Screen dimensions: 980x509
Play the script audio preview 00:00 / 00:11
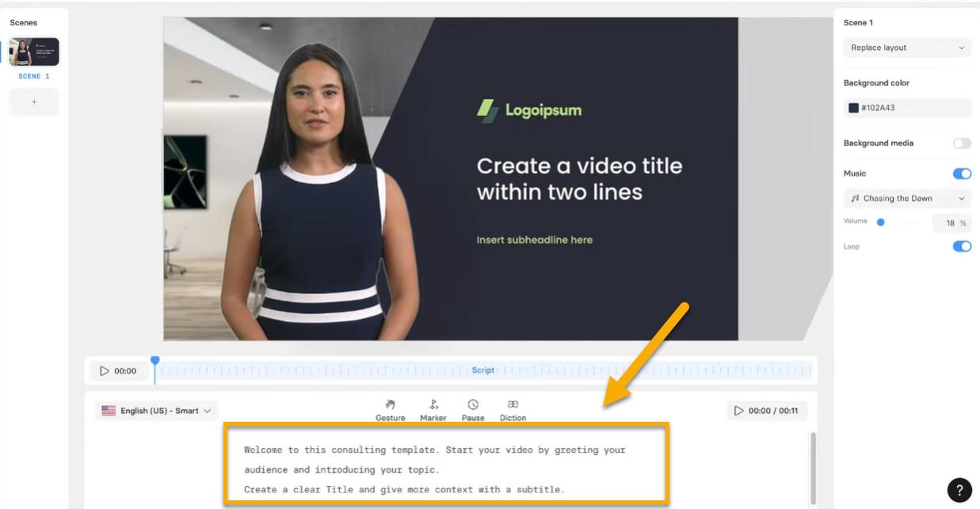(739, 411)
